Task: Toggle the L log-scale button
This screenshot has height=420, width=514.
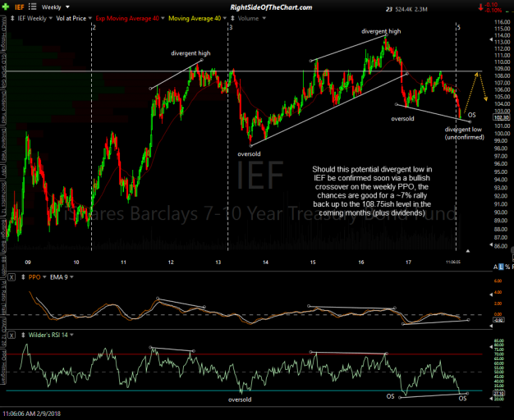Action: pyautogui.click(x=501, y=267)
